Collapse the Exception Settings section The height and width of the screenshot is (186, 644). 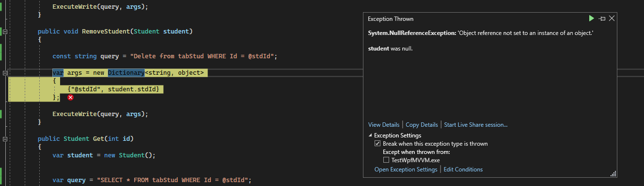tap(371, 135)
